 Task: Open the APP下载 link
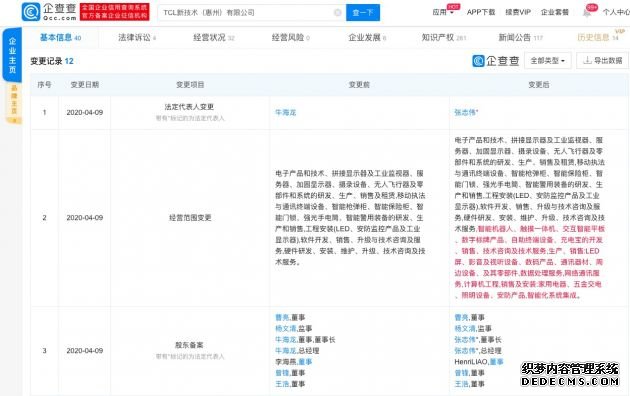click(x=481, y=12)
